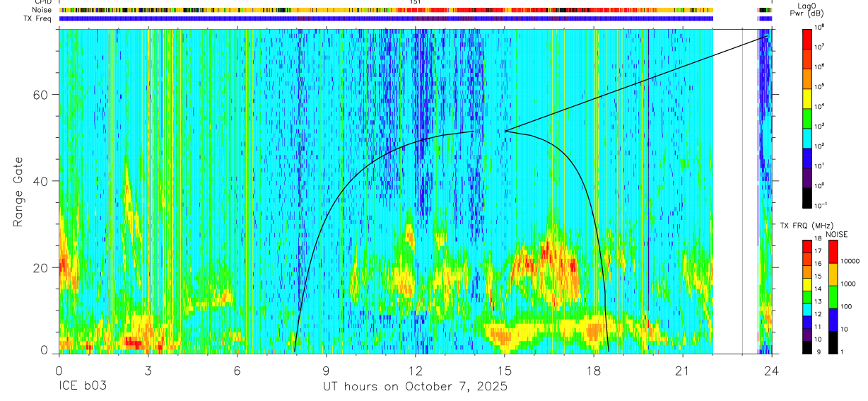Click the UT hour '18' x-axis tick label
868x401 pixels.
pyautogui.click(x=594, y=371)
